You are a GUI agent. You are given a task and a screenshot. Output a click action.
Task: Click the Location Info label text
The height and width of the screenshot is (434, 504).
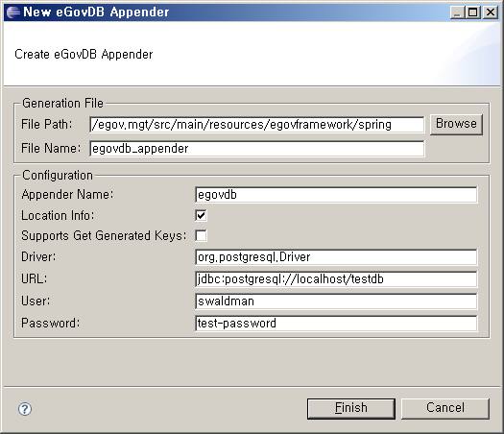(x=58, y=215)
